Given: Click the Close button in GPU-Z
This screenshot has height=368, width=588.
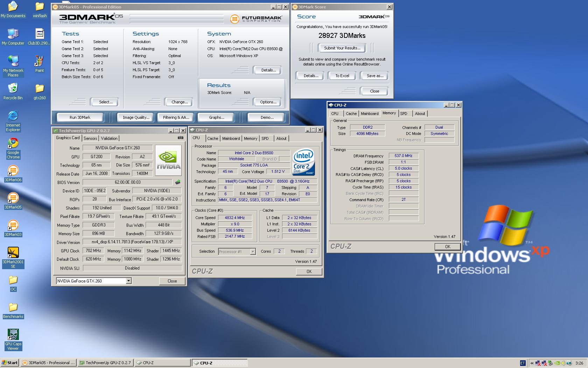Looking at the screenshot, I should pos(172,281).
